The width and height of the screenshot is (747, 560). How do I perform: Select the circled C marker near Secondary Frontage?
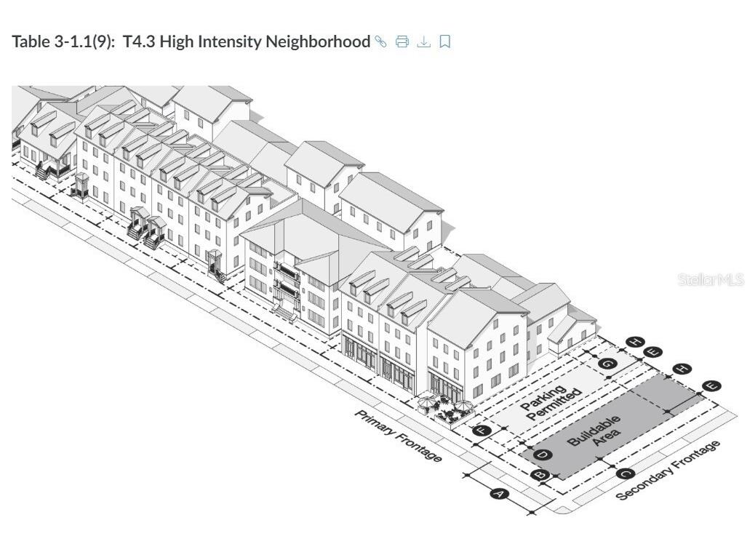pyautogui.click(x=624, y=473)
